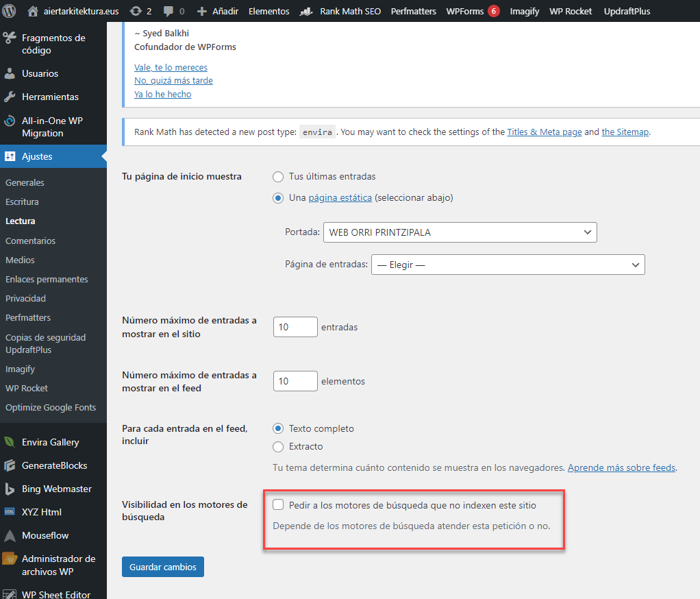Click the GenerateBlocks icon
Image resolution: width=700 pixels, height=599 pixels.
point(10,465)
